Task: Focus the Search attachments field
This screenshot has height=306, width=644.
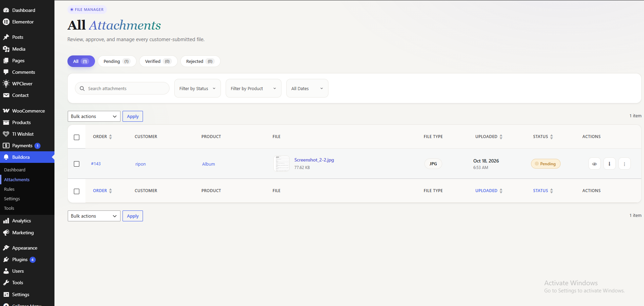Action: [x=122, y=88]
